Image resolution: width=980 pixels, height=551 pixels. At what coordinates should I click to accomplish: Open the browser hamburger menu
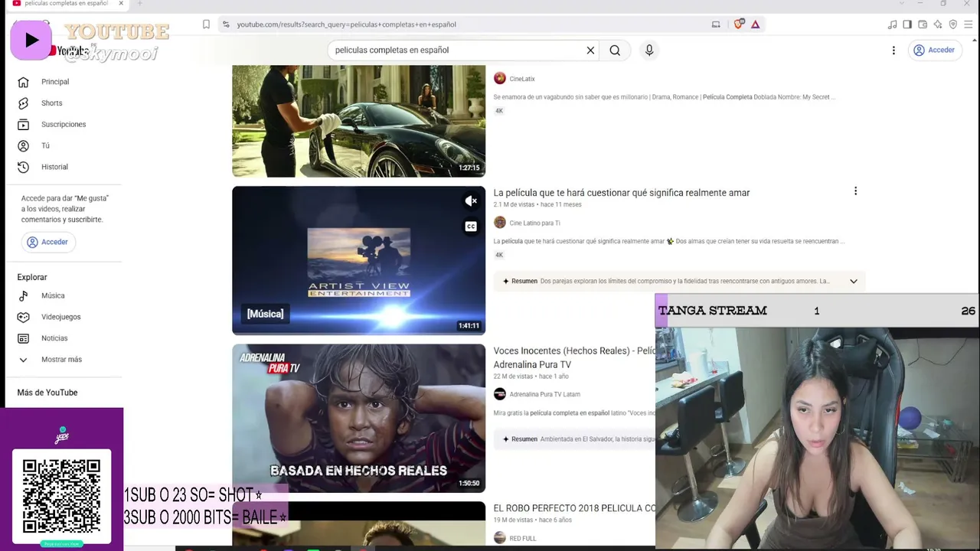click(969, 24)
